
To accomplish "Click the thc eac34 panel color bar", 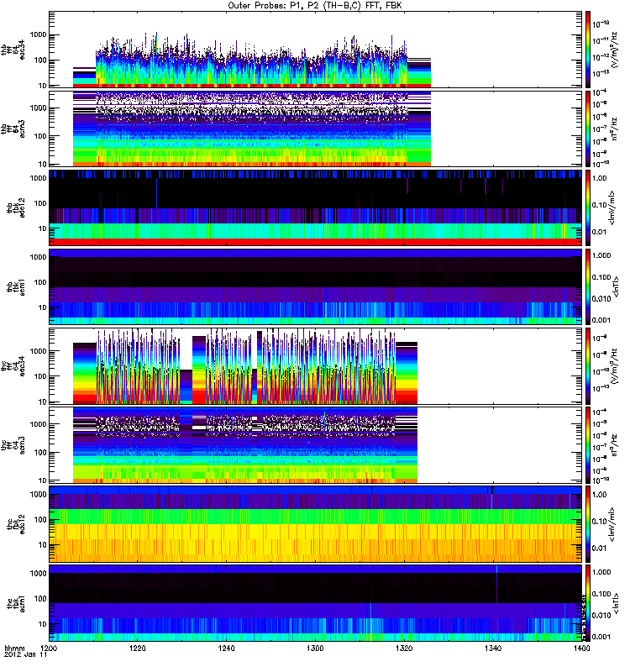I will pos(588,366).
